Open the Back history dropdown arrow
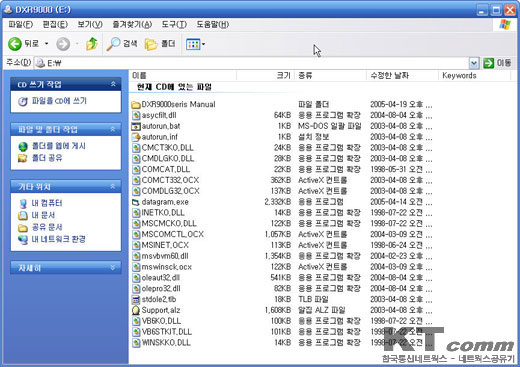 coord(46,44)
